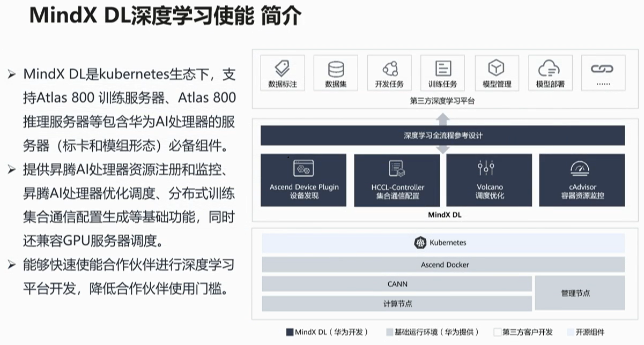Click the Volcano sliders icon
This screenshot has width=644, height=345.
tap(486, 168)
